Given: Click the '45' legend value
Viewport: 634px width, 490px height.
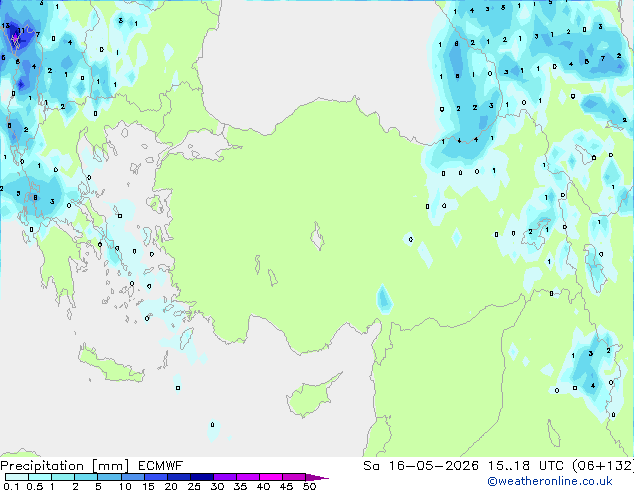Looking at the screenshot, I should [x=286, y=486].
